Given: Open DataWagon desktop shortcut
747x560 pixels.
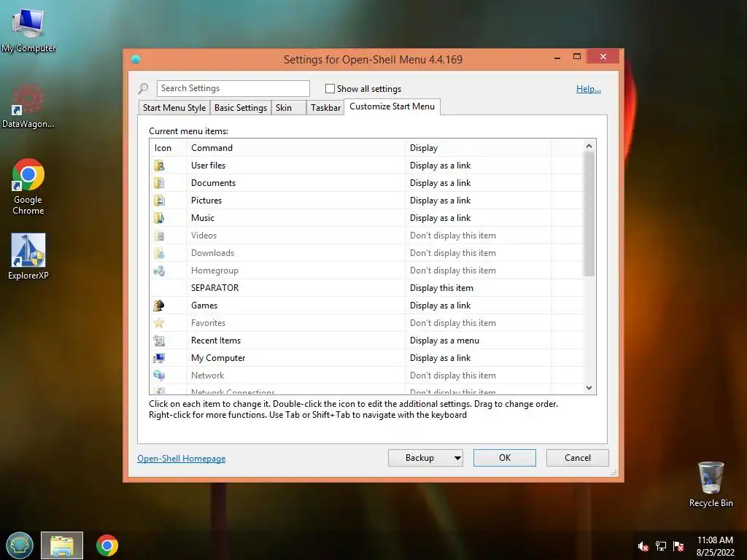Looking at the screenshot, I should coord(28,106).
